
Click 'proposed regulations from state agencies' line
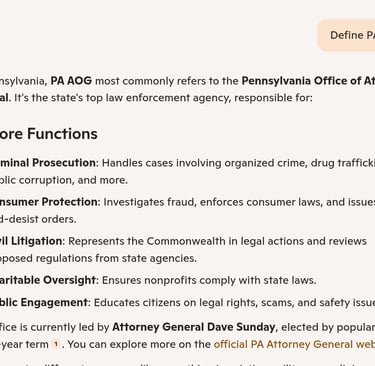[98, 258]
